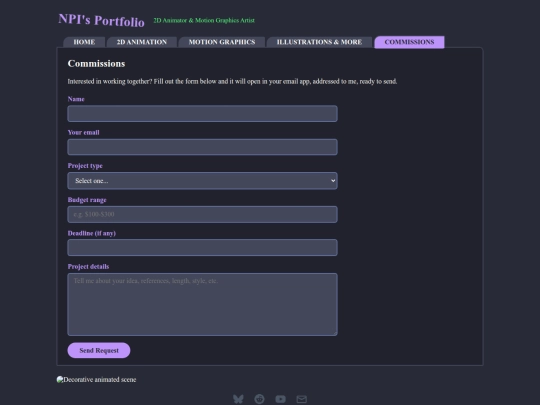
Task: Switch to the Home tab
Action: [84, 42]
